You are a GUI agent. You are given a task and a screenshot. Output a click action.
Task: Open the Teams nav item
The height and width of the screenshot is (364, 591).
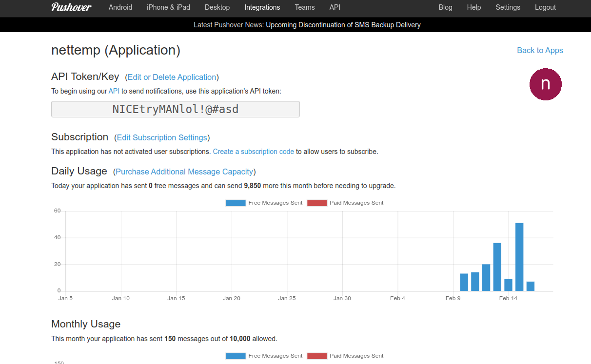click(305, 7)
